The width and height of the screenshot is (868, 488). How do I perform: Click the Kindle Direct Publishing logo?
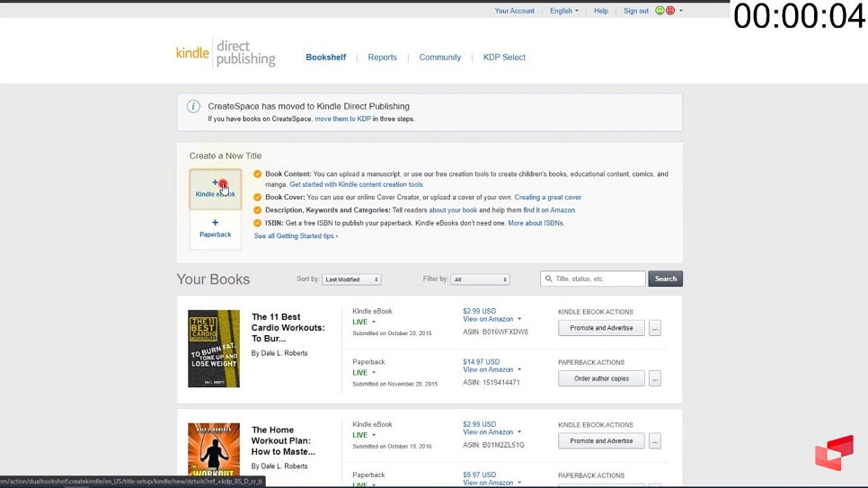coord(226,53)
